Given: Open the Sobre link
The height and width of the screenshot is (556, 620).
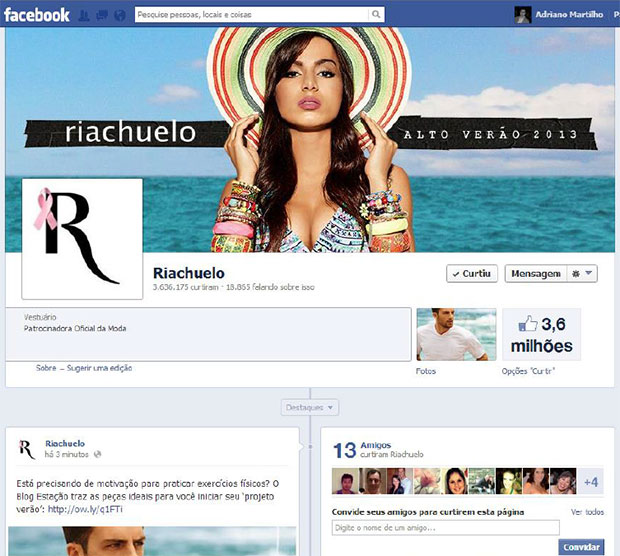Looking at the screenshot, I should pyautogui.click(x=46, y=368).
